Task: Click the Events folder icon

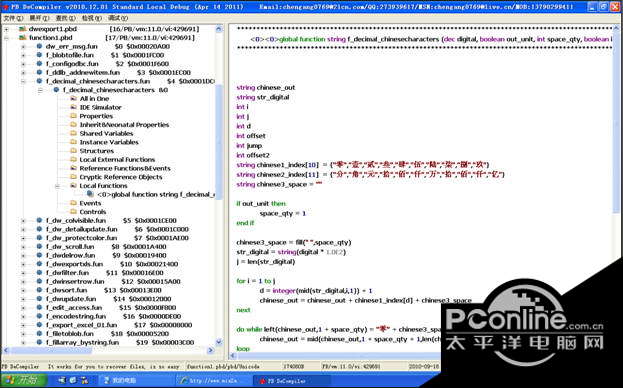Action: tap(74, 203)
